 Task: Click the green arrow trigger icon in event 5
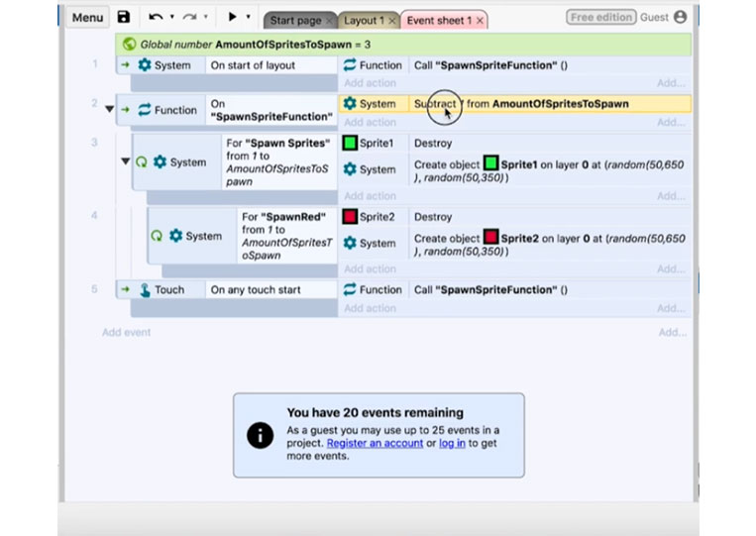pyautogui.click(x=126, y=289)
